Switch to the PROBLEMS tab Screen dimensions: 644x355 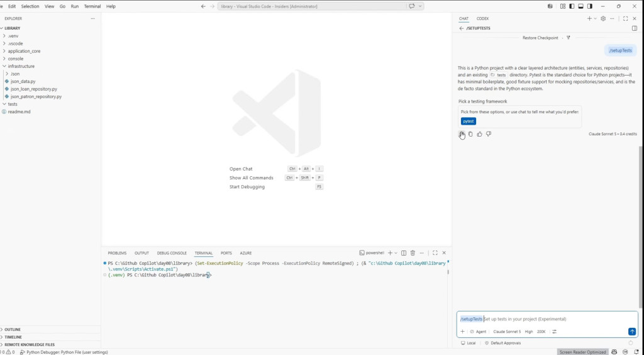coord(117,253)
